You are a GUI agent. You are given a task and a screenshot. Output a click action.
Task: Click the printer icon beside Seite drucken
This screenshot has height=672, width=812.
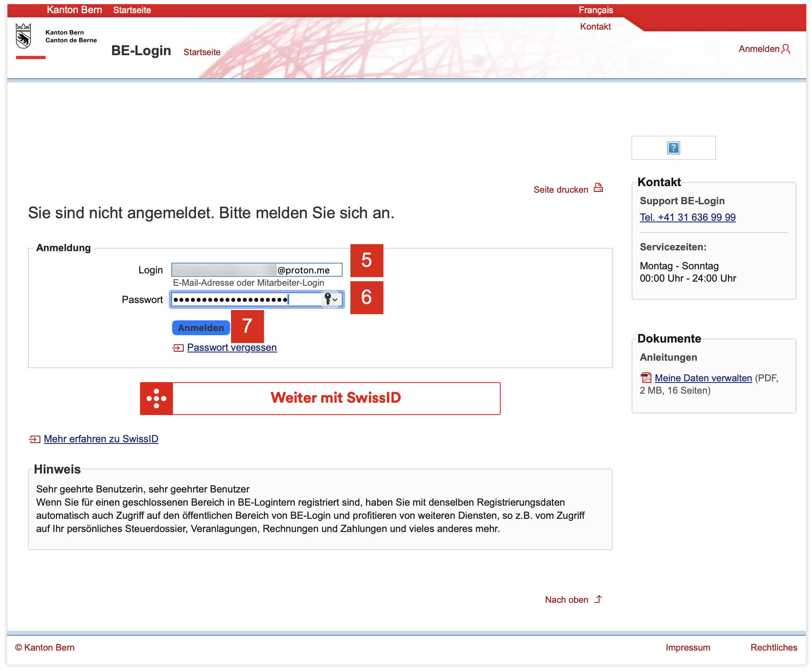click(598, 188)
